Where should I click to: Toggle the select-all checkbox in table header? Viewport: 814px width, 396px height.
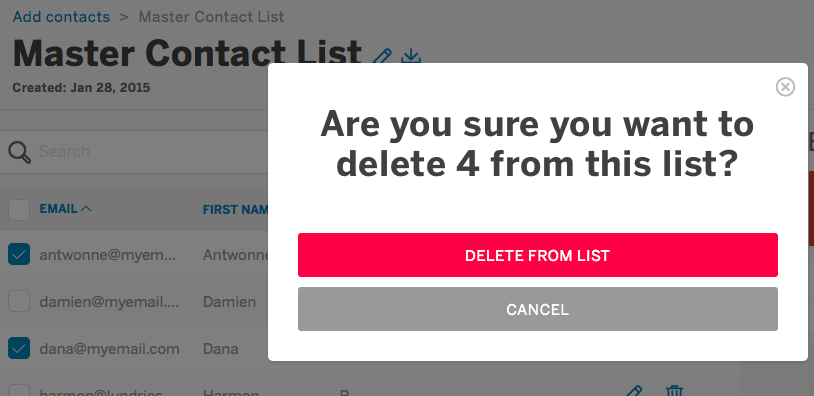[x=19, y=210]
